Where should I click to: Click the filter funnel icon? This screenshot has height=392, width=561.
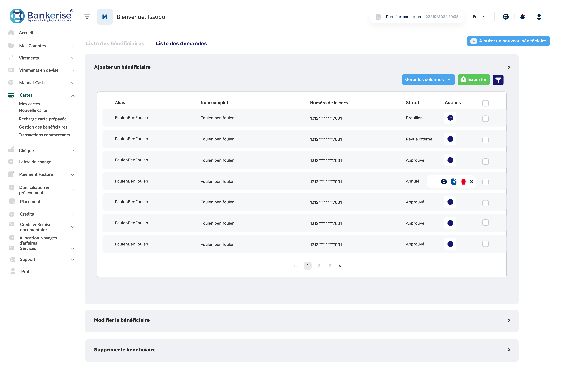pyautogui.click(x=498, y=80)
